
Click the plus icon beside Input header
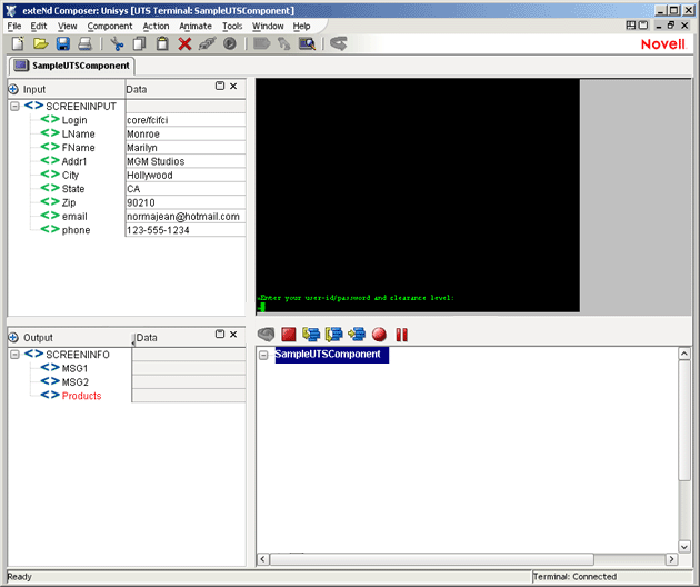(x=14, y=89)
